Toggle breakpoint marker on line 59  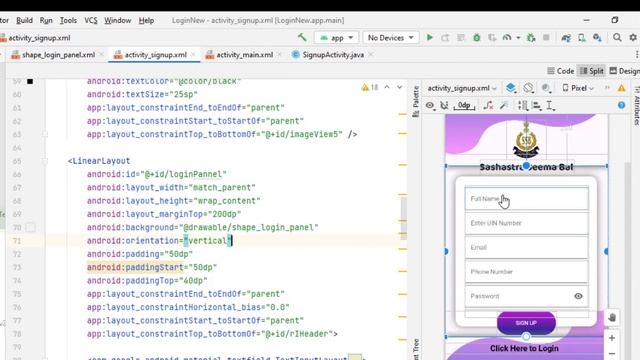[x=30, y=81]
